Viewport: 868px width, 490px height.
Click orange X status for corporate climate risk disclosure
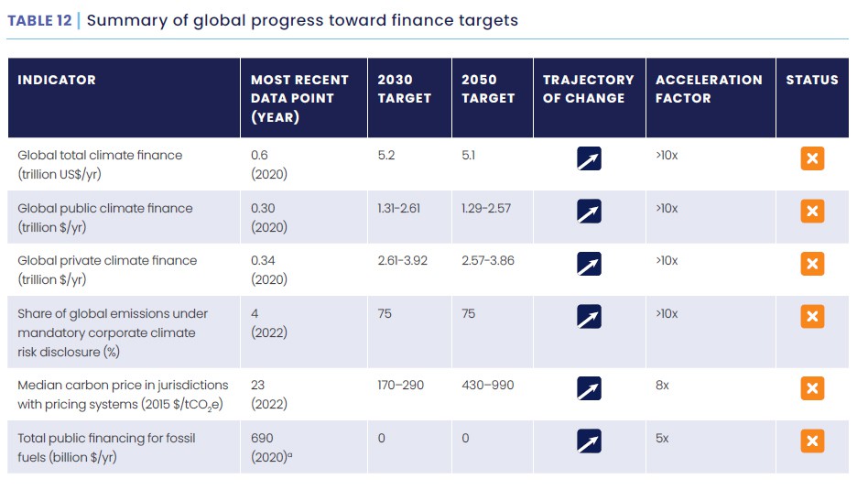coord(812,317)
